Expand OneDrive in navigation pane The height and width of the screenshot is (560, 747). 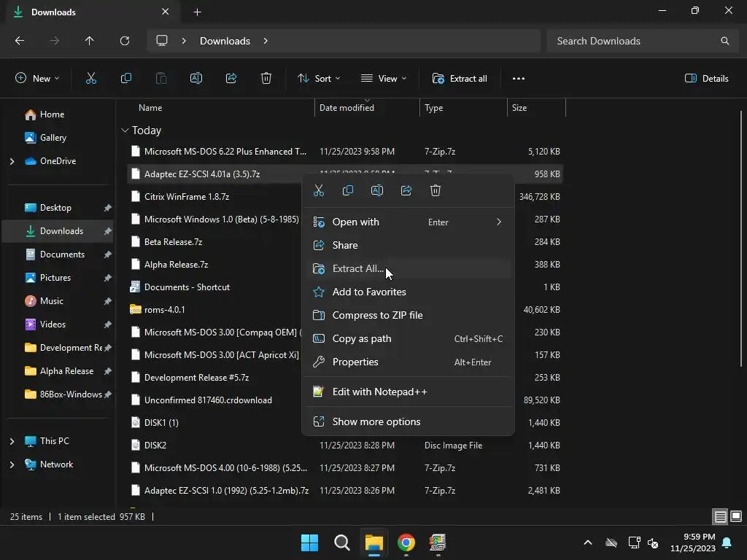click(x=12, y=161)
